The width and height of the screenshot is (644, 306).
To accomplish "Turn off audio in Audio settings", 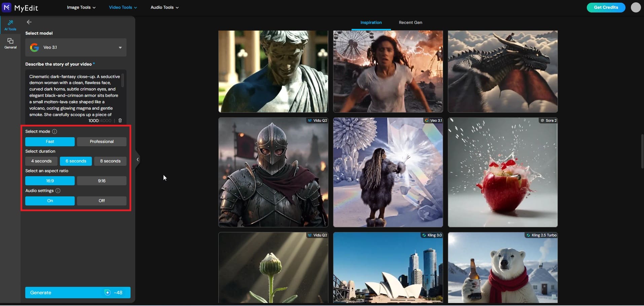I will (x=102, y=201).
